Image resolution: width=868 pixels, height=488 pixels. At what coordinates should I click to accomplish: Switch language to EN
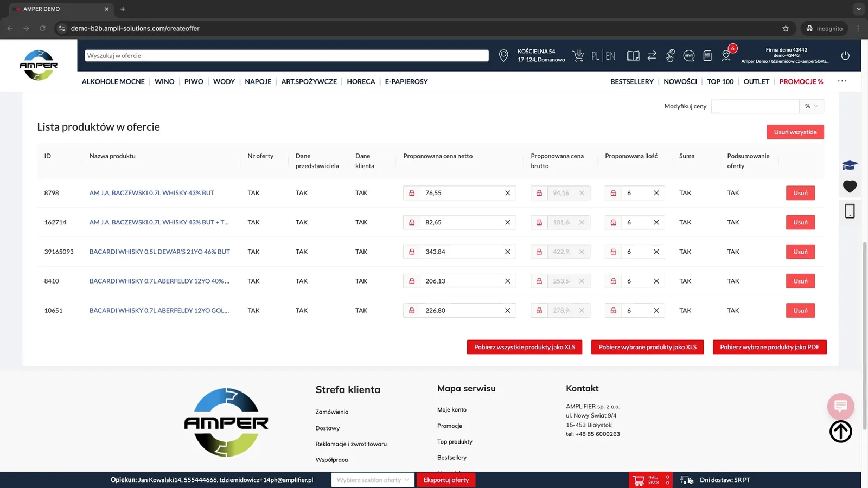coord(611,56)
